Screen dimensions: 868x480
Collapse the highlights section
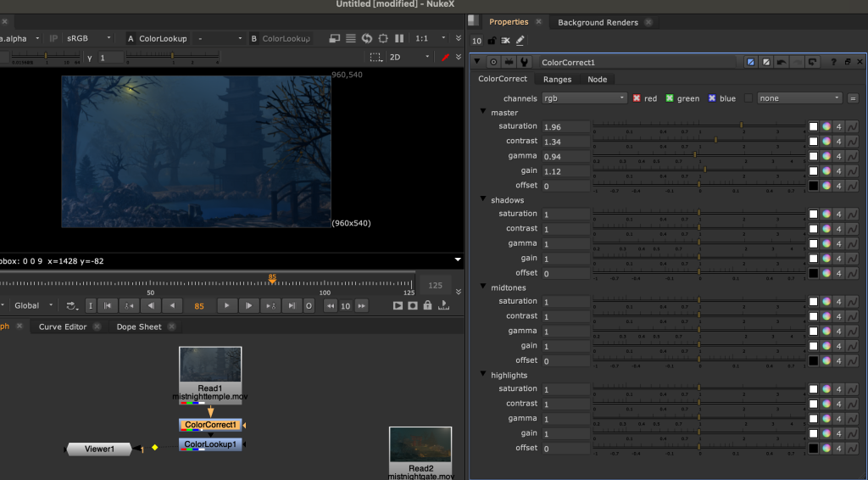click(483, 374)
